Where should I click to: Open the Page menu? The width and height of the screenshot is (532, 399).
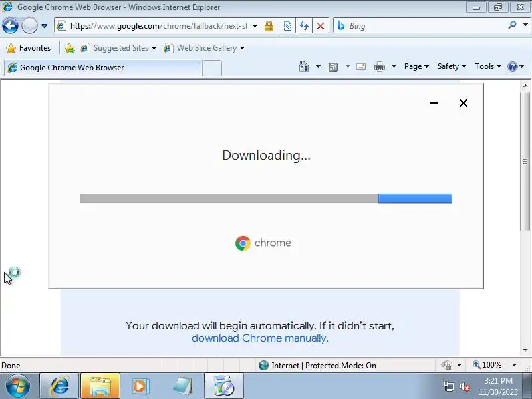click(x=416, y=66)
